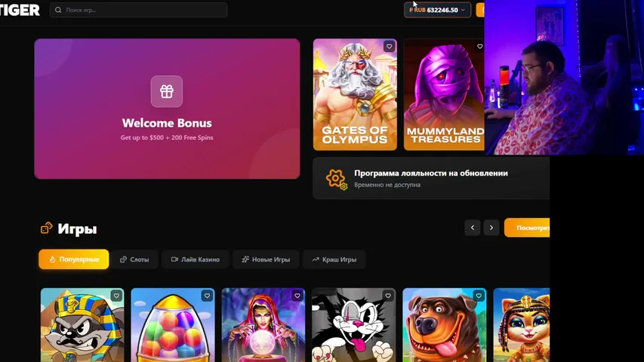644x362 pixels.
Task: Open the Welcome Bonus banner
Action: (x=167, y=109)
